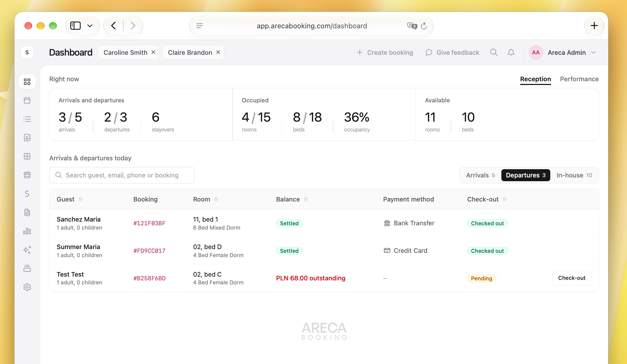Show the Arrivals 5 list
The height and width of the screenshot is (364, 627).
click(x=480, y=175)
